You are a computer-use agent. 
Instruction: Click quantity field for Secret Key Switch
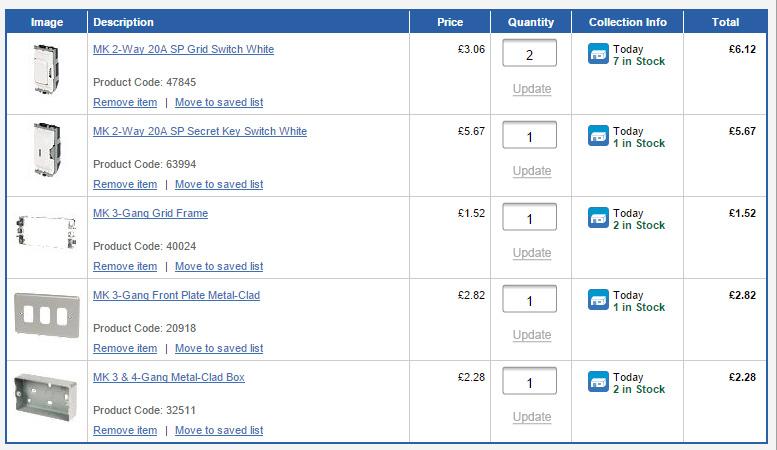click(530, 136)
